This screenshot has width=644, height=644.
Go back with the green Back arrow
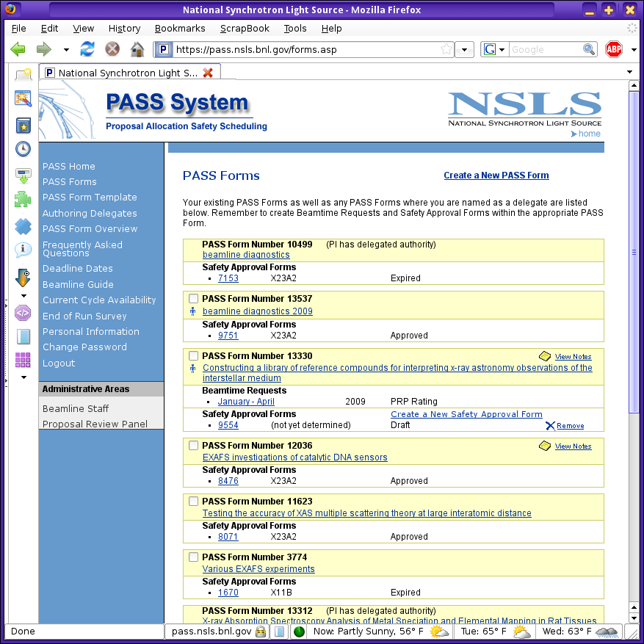pos(18,49)
